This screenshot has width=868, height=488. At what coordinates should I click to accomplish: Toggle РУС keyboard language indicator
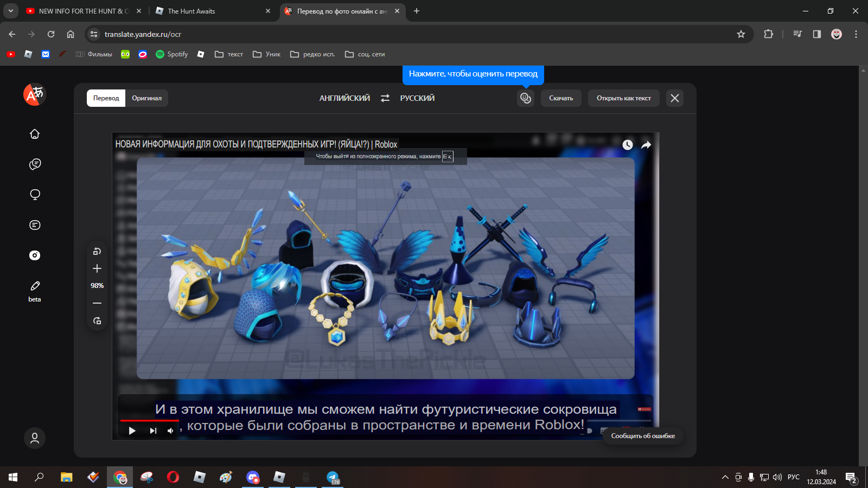(794, 477)
